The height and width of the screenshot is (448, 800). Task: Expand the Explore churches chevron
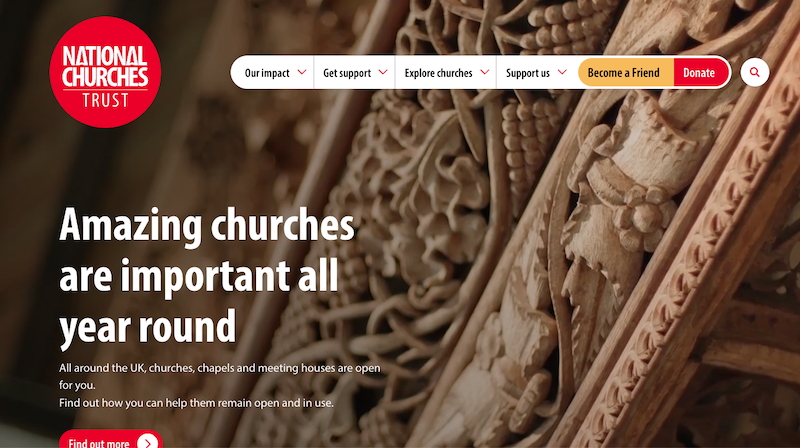pos(485,73)
